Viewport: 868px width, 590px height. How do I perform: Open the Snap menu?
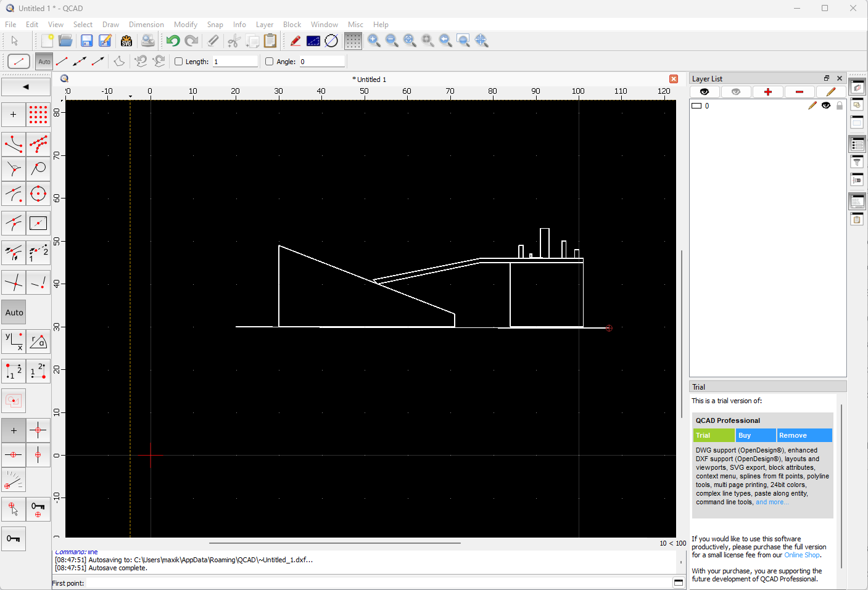tap(215, 25)
